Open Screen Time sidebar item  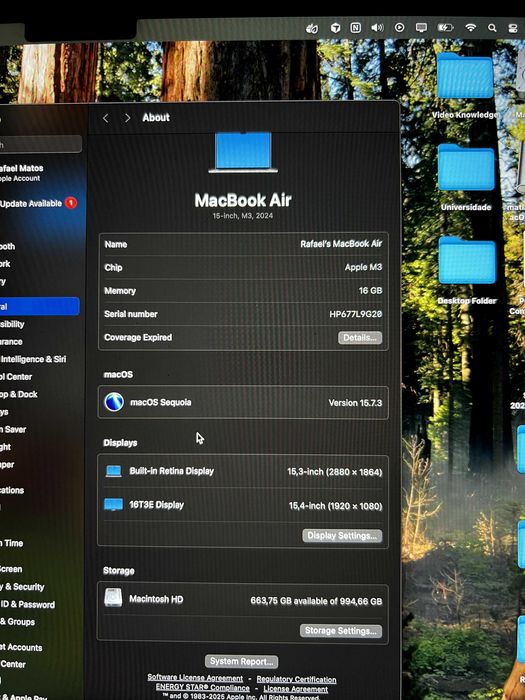[12, 543]
